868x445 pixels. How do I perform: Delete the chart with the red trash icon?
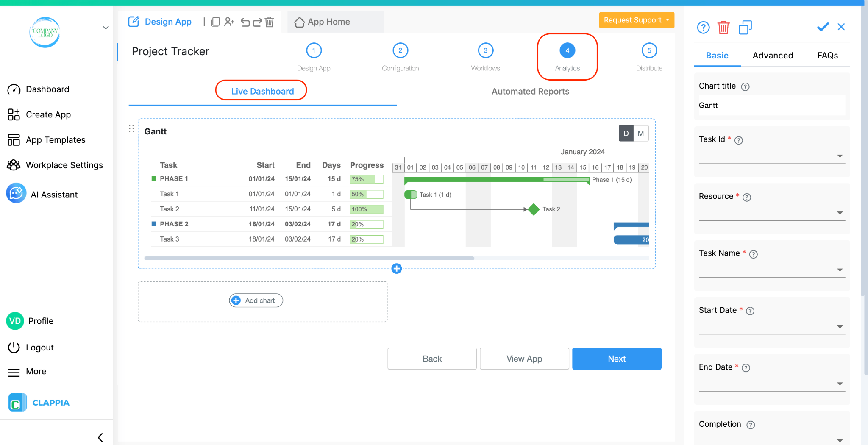tap(723, 28)
